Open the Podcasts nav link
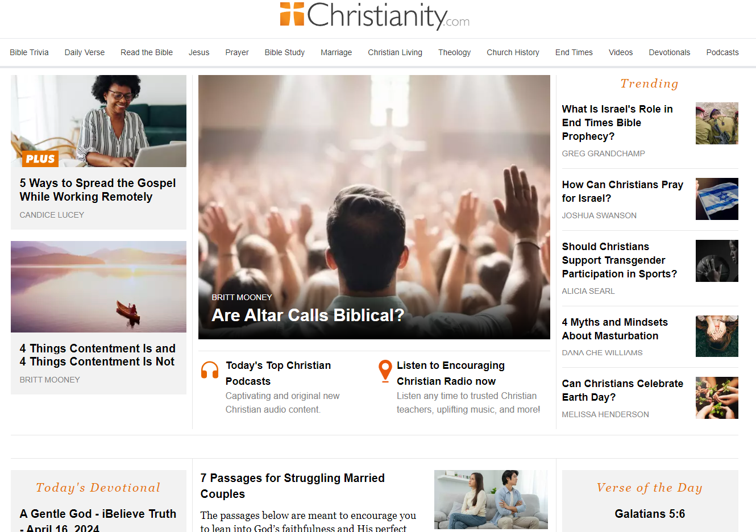756x532 pixels. pos(722,52)
